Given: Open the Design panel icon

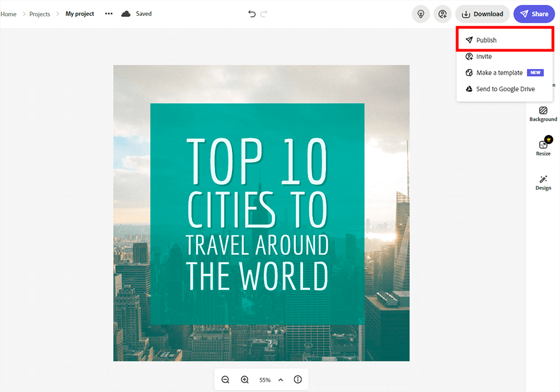Looking at the screenshot, I should click(x=543, y=183).
